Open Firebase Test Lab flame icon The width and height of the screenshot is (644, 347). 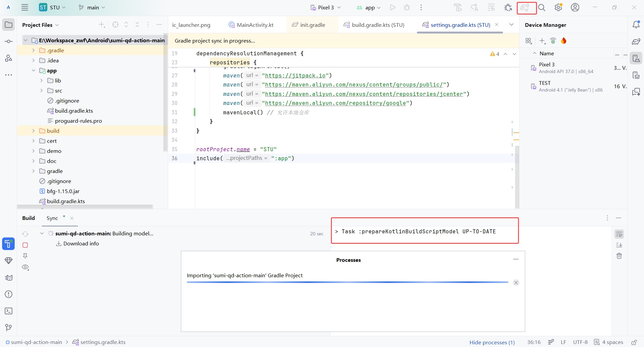pyautogui.click(x=563, y=41)
